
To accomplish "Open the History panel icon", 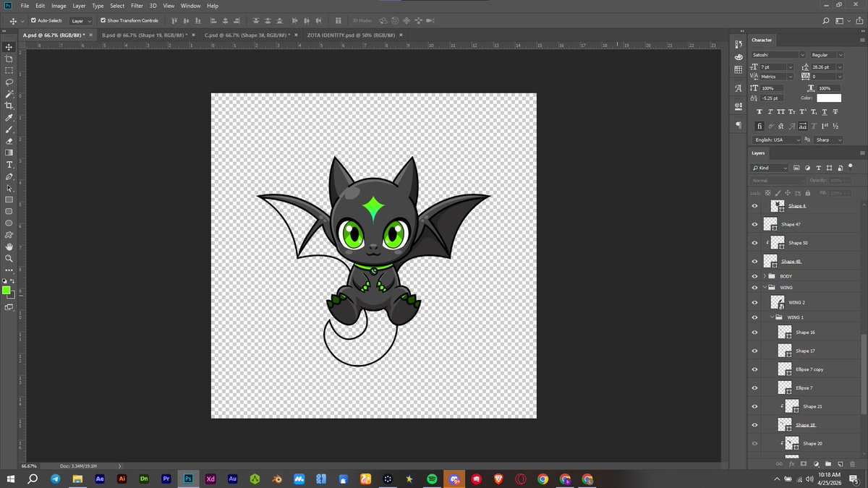I will (x=738, y=45).
